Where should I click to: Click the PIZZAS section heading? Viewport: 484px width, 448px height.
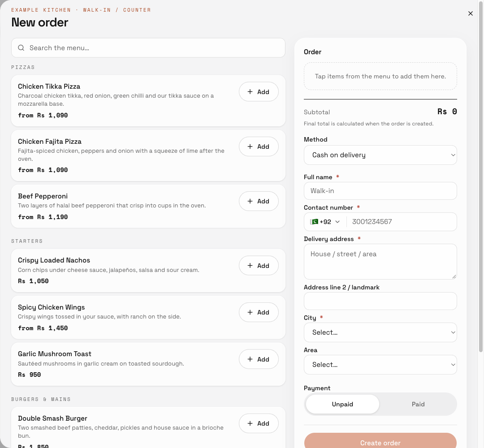(x=23, y=67)
